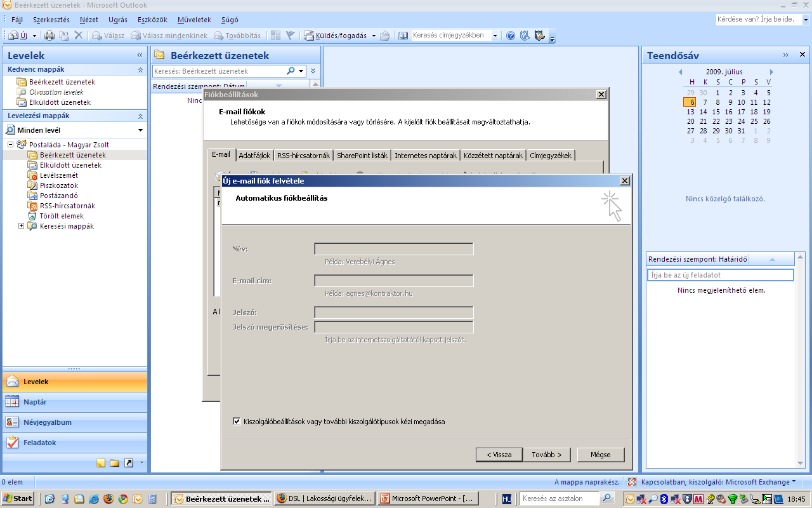Switch to the Naptár navigation button

[75, 402]
